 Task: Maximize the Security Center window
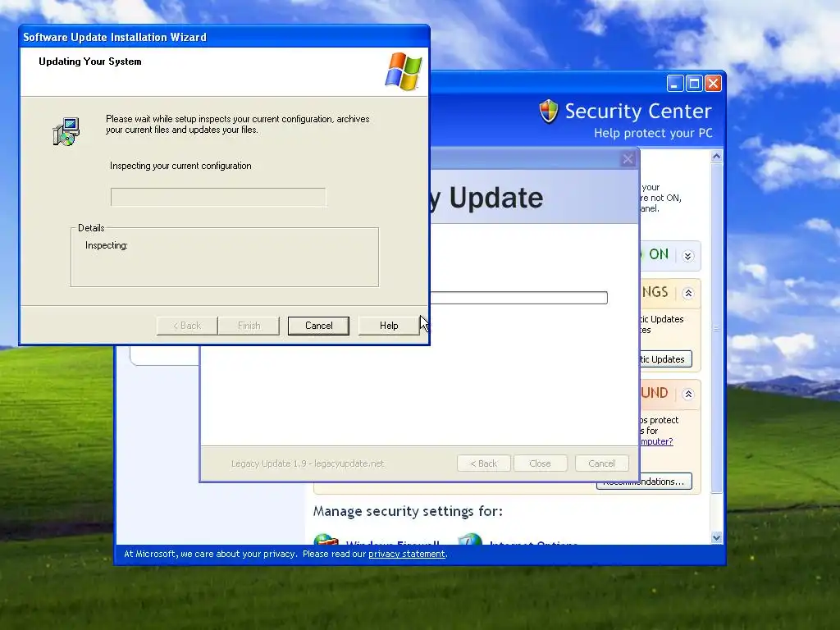[x=694, y=84]
